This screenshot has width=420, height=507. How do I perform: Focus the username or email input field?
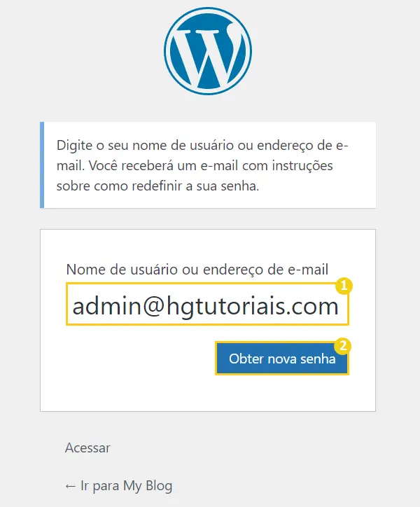tap(207, 304)
